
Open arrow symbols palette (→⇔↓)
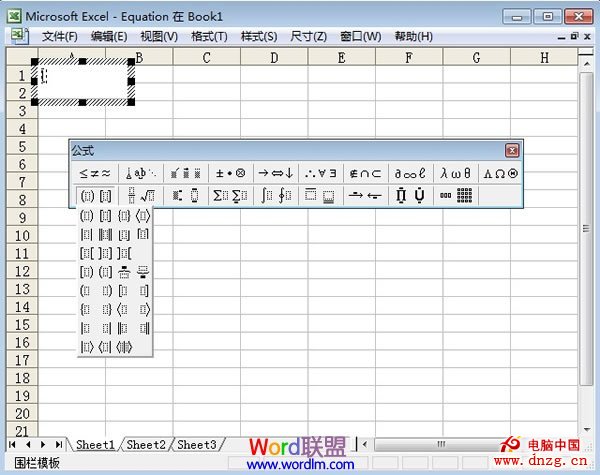276,173
